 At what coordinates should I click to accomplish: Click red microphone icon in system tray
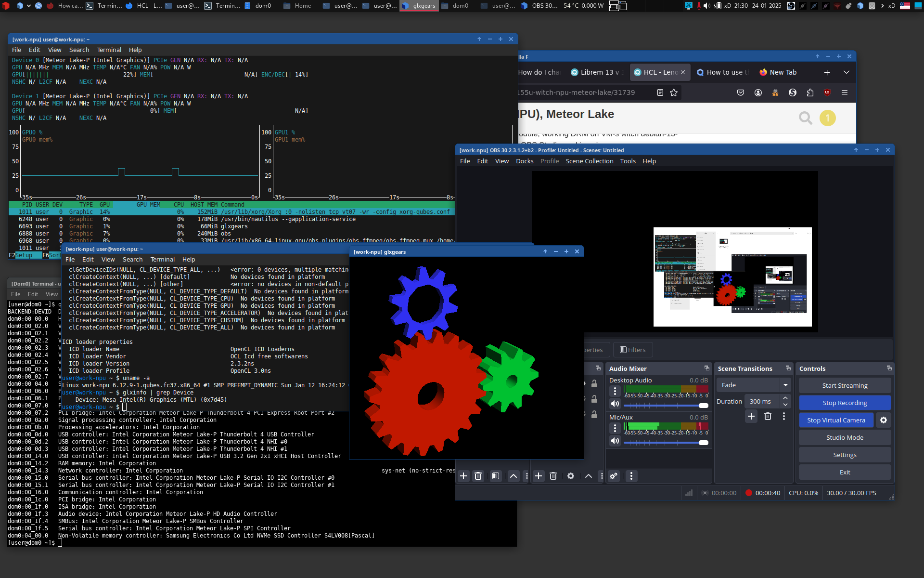click(x=698, y=6)
